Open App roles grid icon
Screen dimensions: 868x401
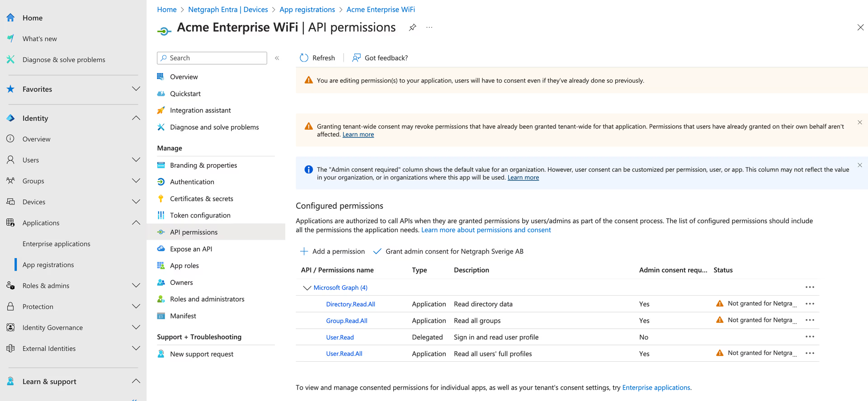[161, 265]
